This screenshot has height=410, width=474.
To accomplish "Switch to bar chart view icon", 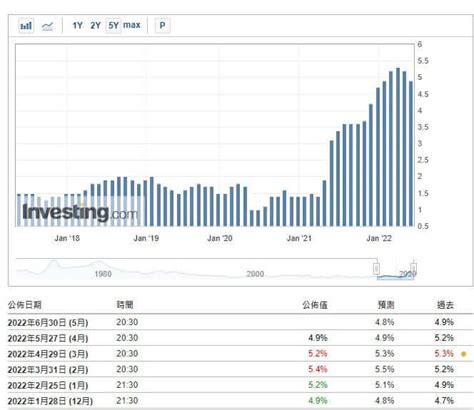I will [26, 25].
